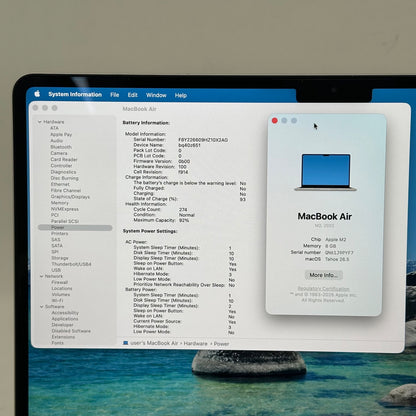Screen dimensions: 416x416
Task: Click "user's MacBook Air" in path bar
Action: tap(154, 343)
